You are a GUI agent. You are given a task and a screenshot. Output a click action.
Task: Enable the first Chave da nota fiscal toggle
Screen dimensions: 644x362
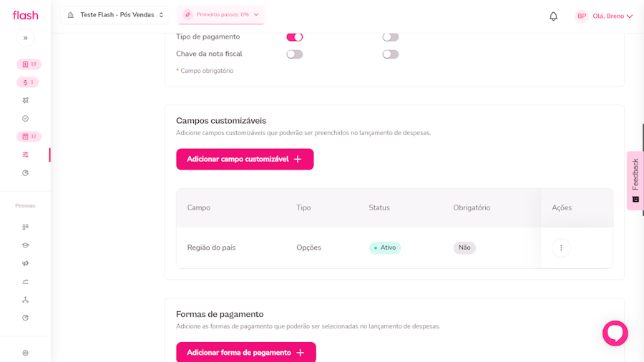pos(295,54)
